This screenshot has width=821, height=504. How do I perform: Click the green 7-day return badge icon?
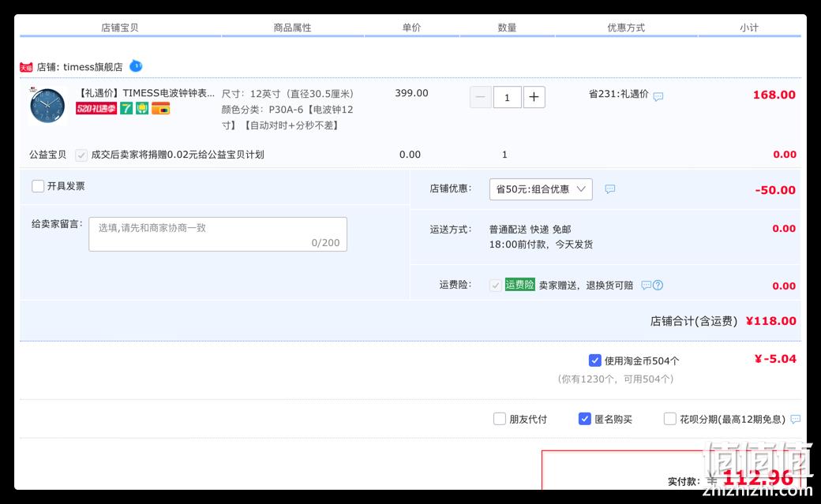point(126,108)
